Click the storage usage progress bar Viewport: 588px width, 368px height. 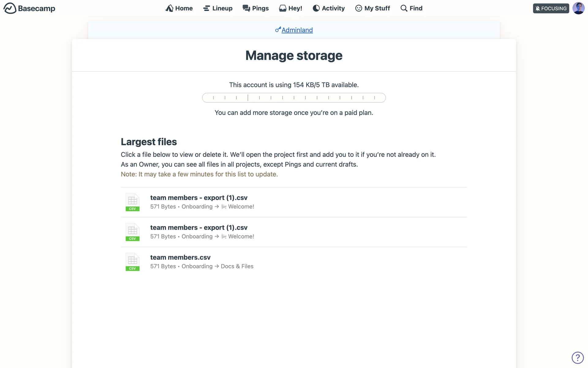tap(294, 98)
